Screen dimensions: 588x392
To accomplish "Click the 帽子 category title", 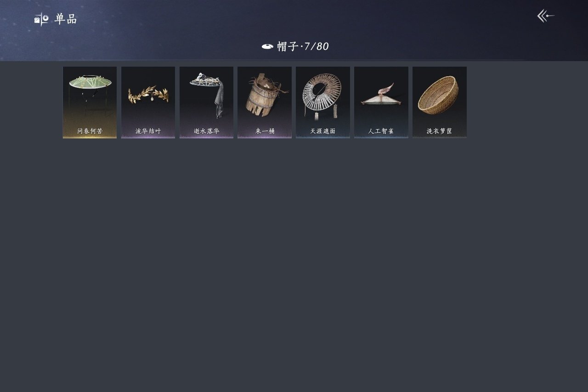I will (x=288, y=46).
